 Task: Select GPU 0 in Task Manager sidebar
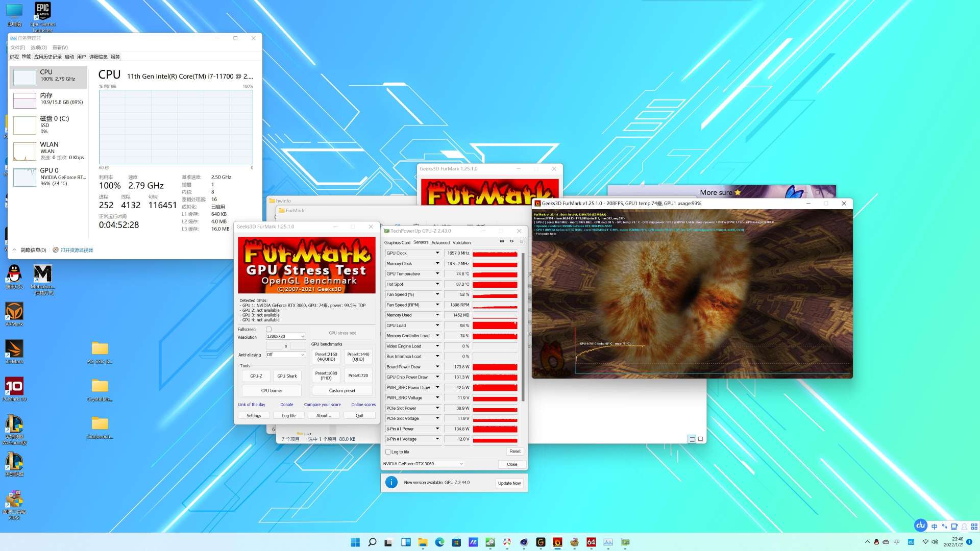point(48,177)
